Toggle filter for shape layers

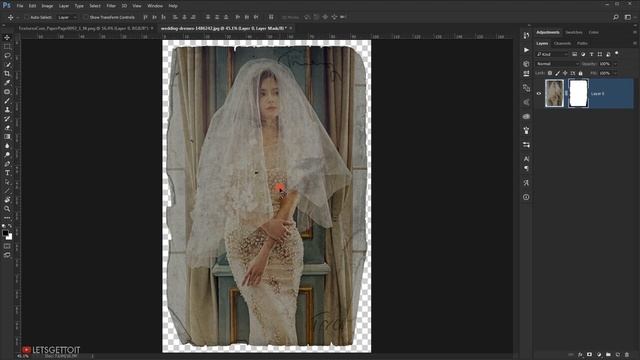coord(600,54)
